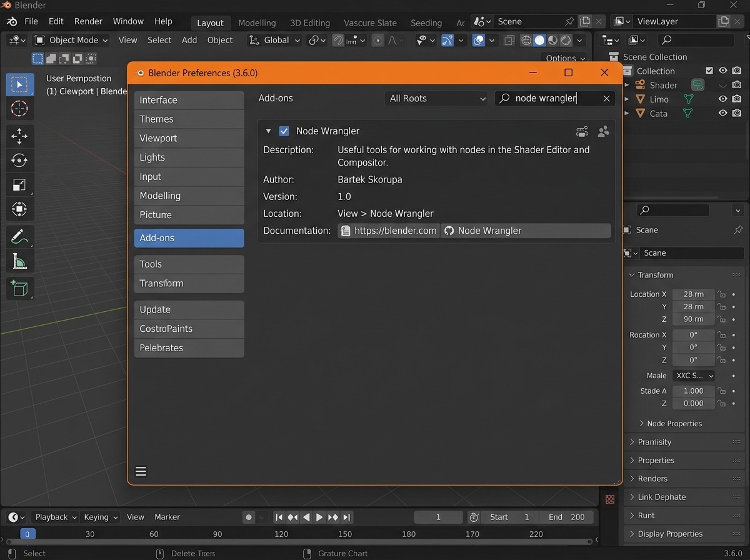750x560 pixels.
Task: Open the Playback dropdown in timeline
Action: pos(55,517)
